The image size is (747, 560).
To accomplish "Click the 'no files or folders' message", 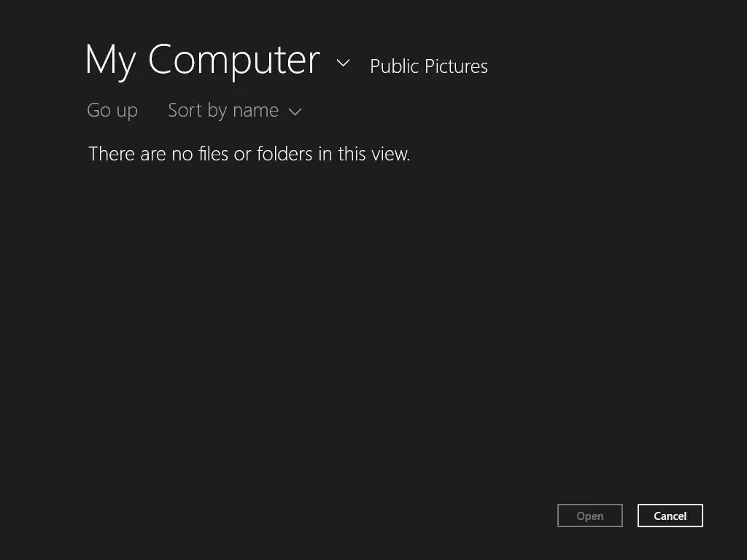I will pos(249,154).
